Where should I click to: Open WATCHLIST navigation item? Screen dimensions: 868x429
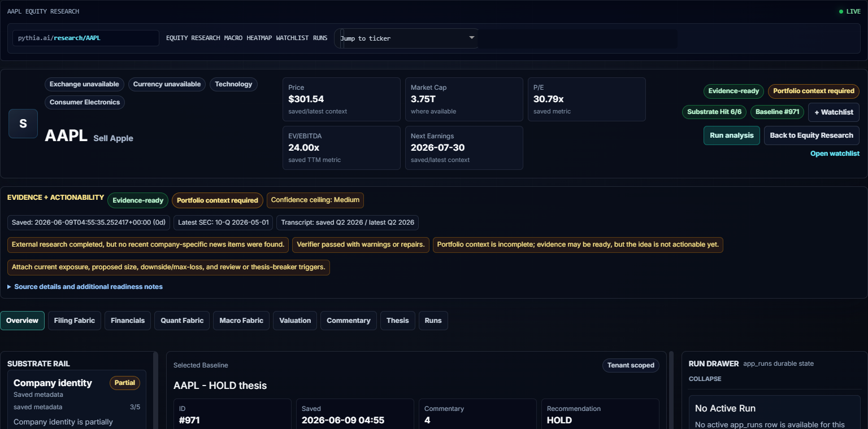pyautogui.click(x=292, y=38)
